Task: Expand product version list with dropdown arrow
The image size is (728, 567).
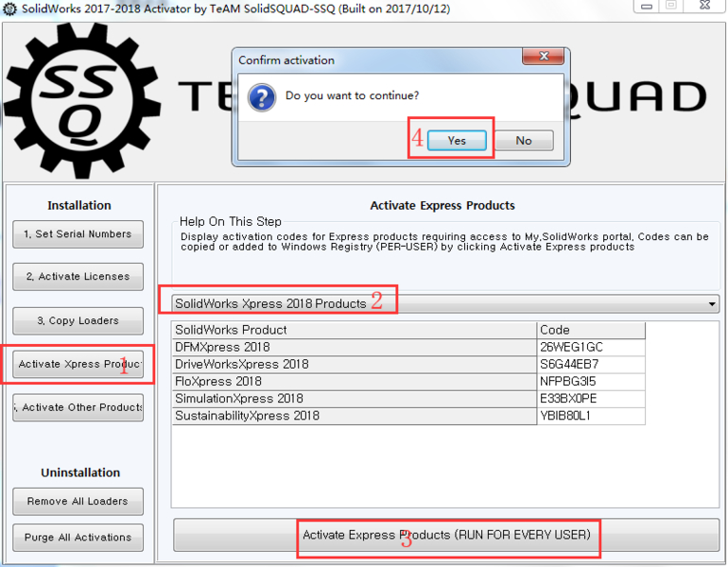Action: [712, 304]
